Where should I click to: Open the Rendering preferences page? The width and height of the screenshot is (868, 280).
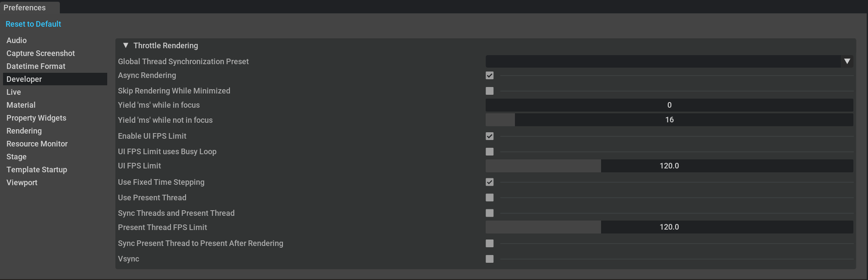pos(24,131)
